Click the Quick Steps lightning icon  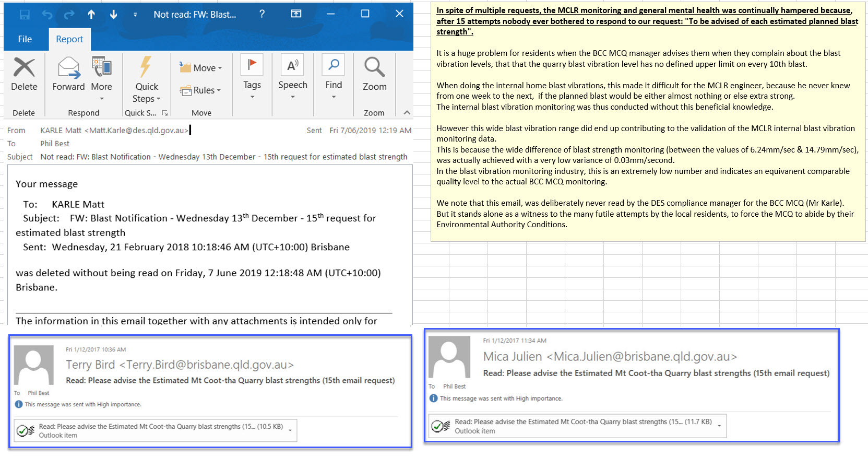coord(146,68)
